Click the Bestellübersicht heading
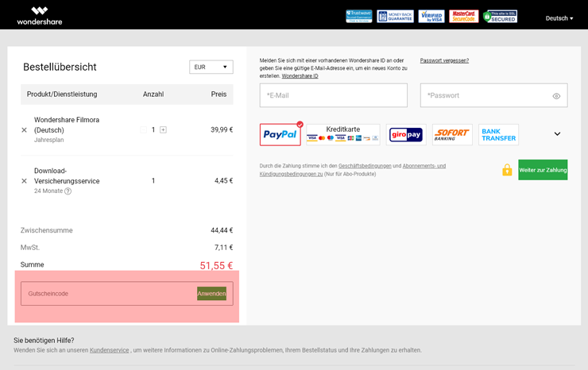Viewport: 588px width, 370px height. pyautogui.click(x=60, y=67)
